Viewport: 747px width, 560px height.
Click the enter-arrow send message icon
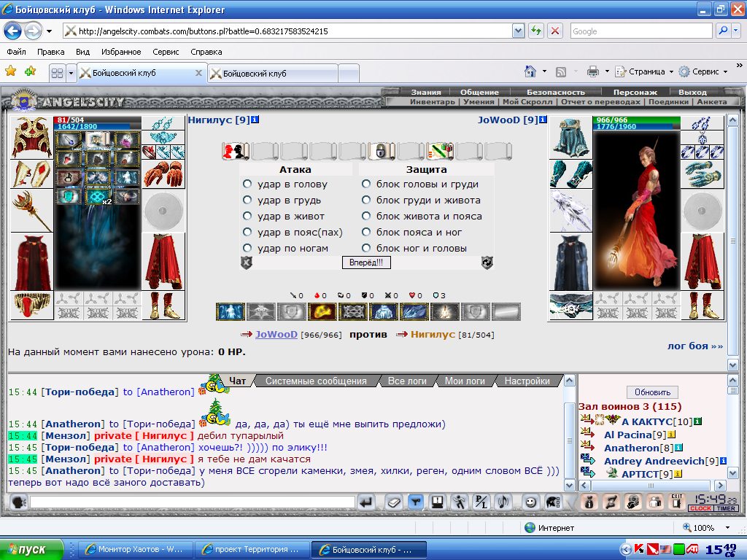point(366,502)
